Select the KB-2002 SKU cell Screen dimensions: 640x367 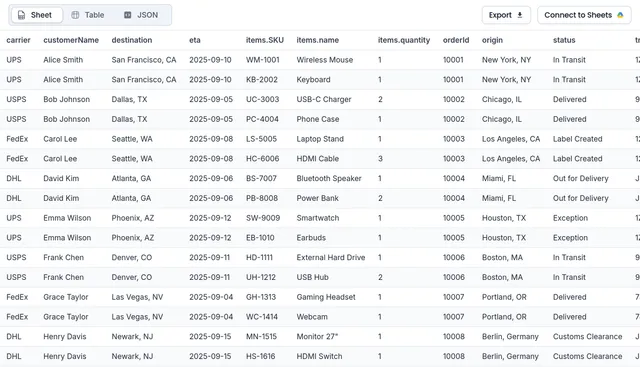pos(262,80)
